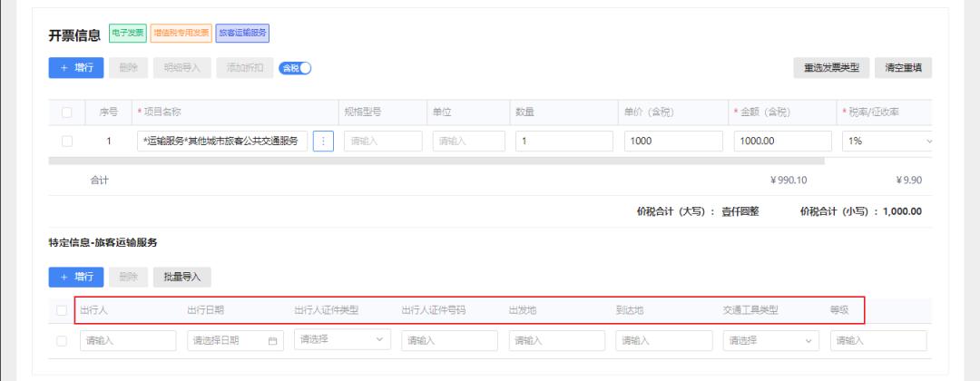The width and height of the screenshot is (980, 381).
Task: Click the 规格型号 input field
Action: click(383, 142)
